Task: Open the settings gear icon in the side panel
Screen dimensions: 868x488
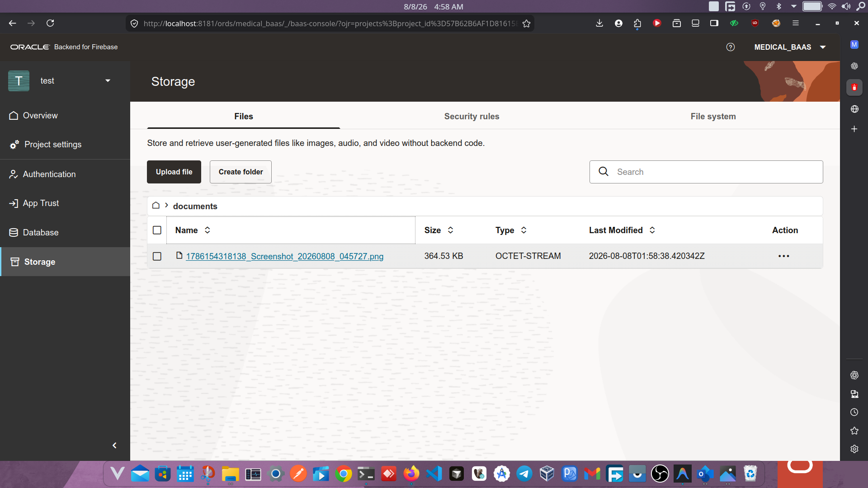Action: click(854, 449)
